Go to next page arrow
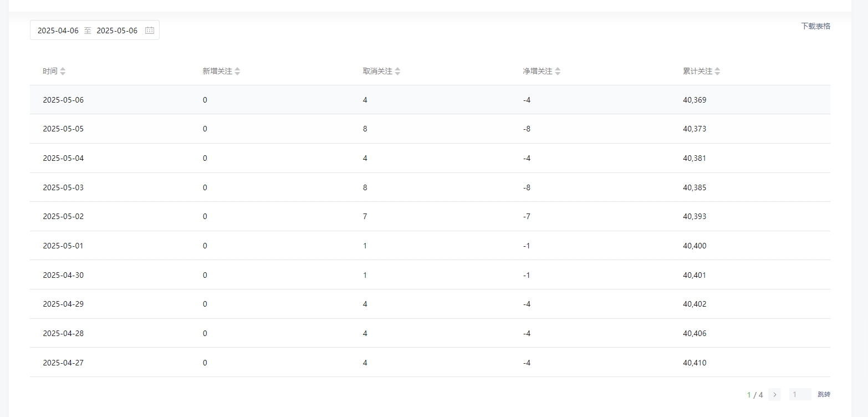The height and width of the screenshot is (417, 868). (x=774, y=395)
